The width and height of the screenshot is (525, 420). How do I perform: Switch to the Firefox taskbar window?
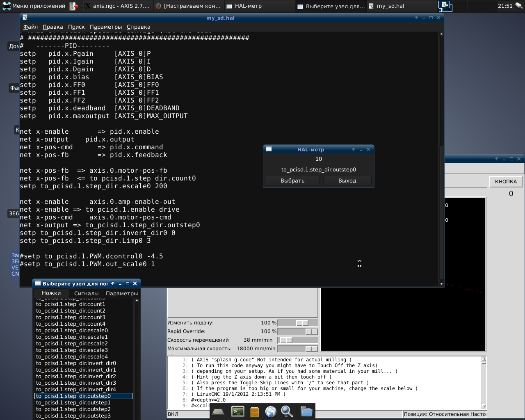(189, 6)
